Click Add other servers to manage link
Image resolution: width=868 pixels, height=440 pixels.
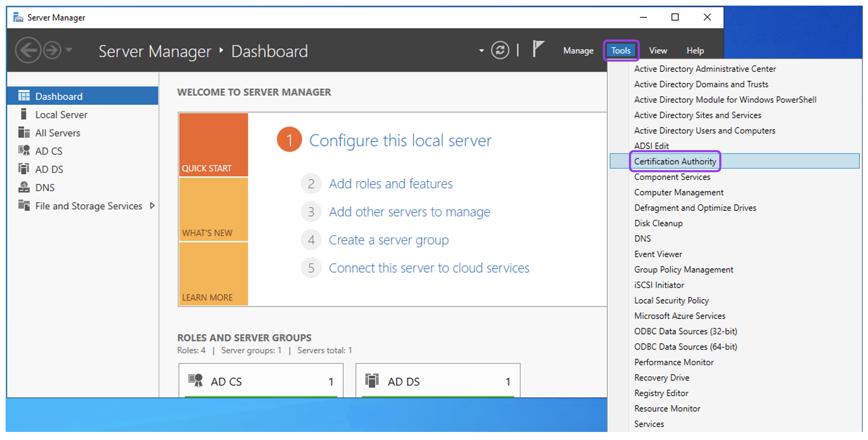pyautogui.click(x=409, y=212)
